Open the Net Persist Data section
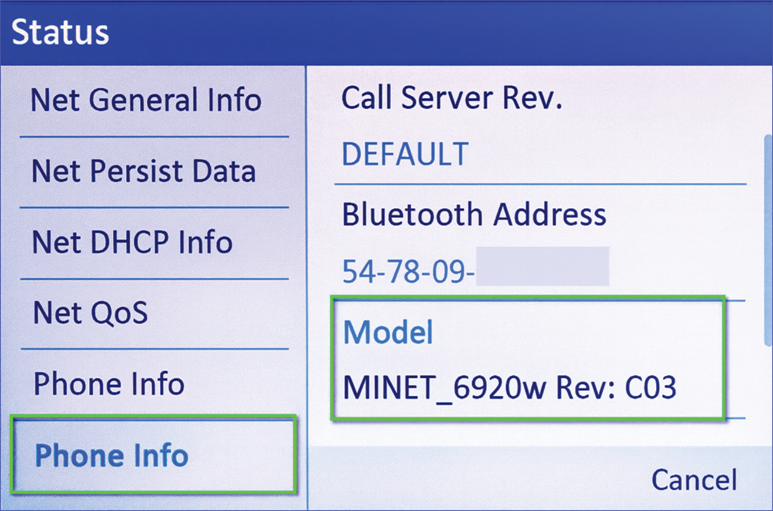The image size is (773, 511). [143, 171]
